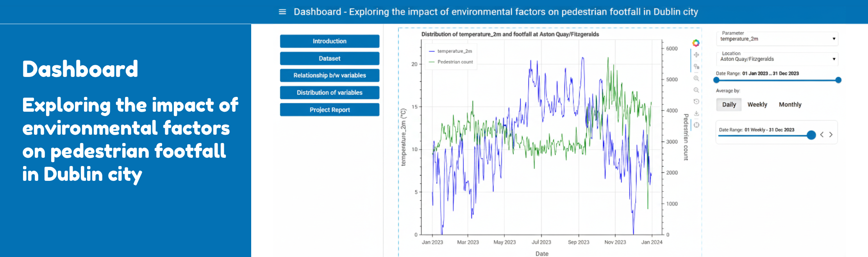The height and width of the screenshot is (257, 868).
Task: Step slider forward with right chevron
Action: (831, 134)
